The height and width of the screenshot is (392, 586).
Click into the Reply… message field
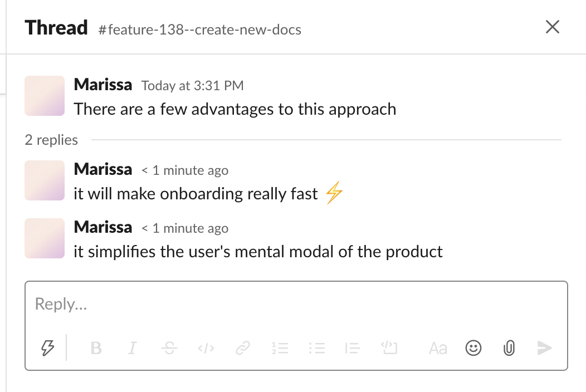point(296,304)
